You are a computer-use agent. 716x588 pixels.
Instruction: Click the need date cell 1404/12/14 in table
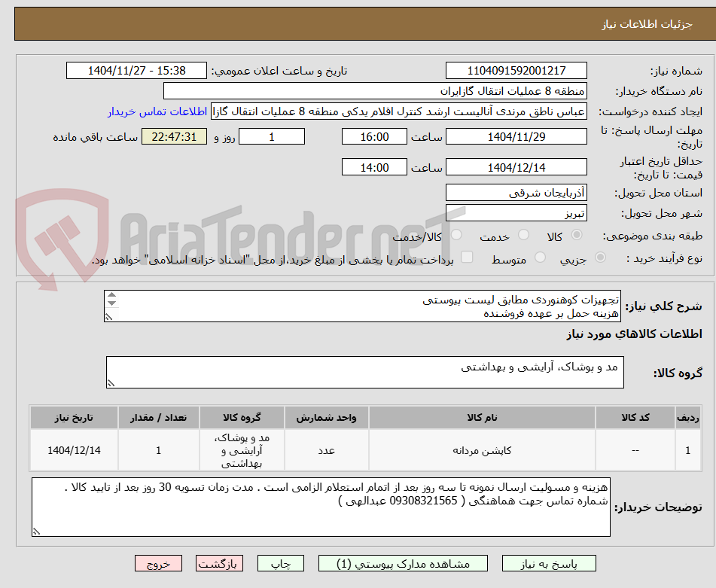pos(74,450)
